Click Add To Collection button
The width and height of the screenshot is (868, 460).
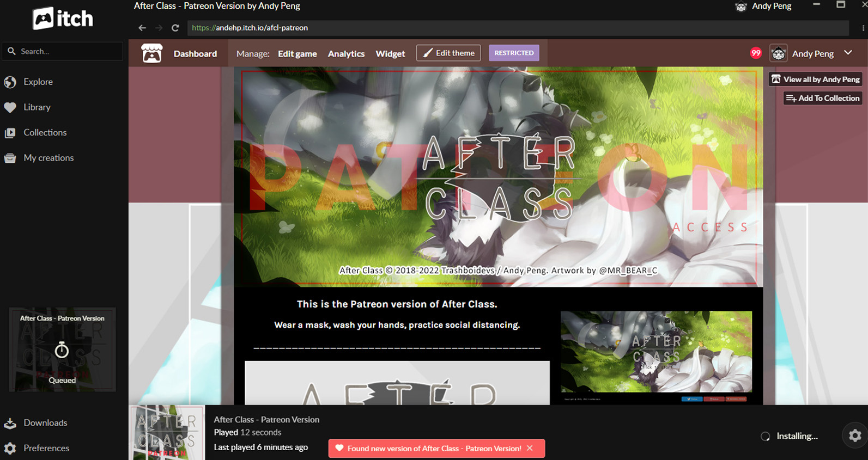point(823,98)
